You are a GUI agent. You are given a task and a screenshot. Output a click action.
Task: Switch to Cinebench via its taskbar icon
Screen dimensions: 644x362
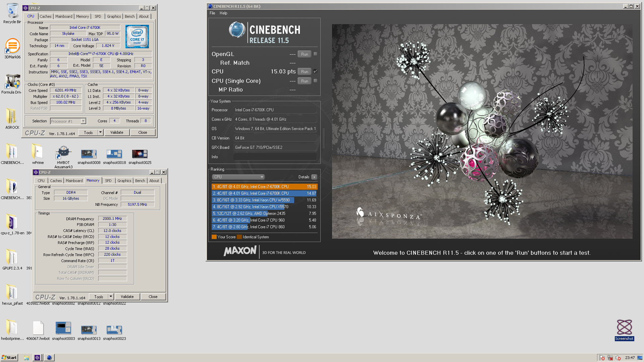[49, 358]
